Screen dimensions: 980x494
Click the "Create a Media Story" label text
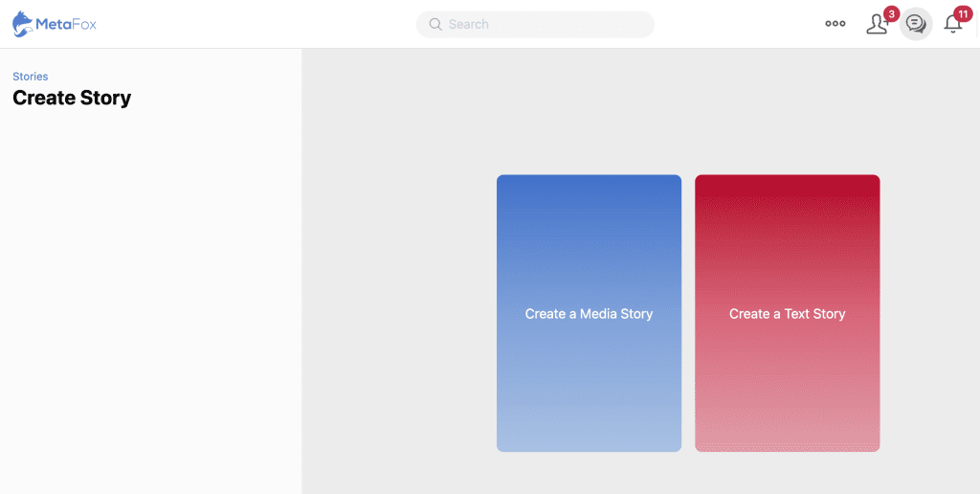pos(589,314)
